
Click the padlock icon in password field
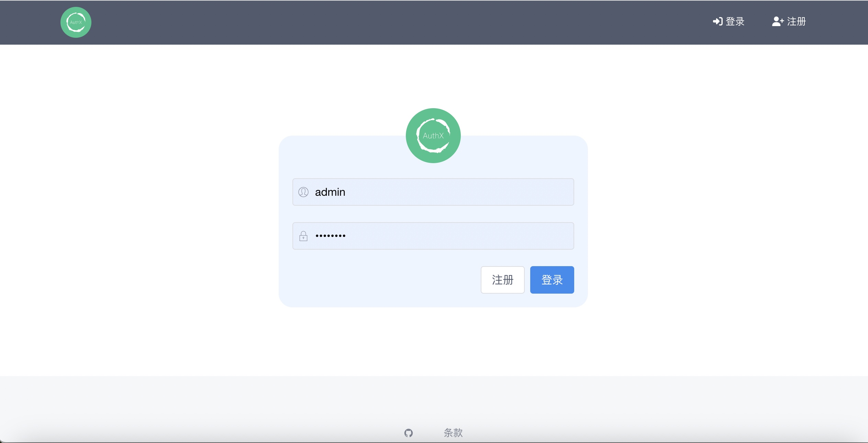(x=303, y=236)
